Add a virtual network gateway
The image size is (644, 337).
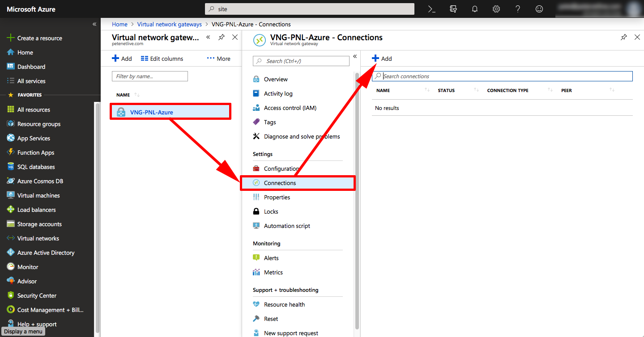[122, 59]
